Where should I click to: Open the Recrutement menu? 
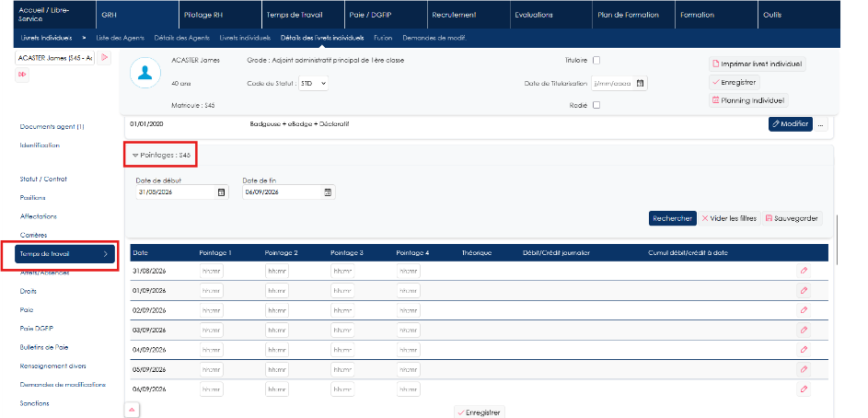click(x=469, y=15)
